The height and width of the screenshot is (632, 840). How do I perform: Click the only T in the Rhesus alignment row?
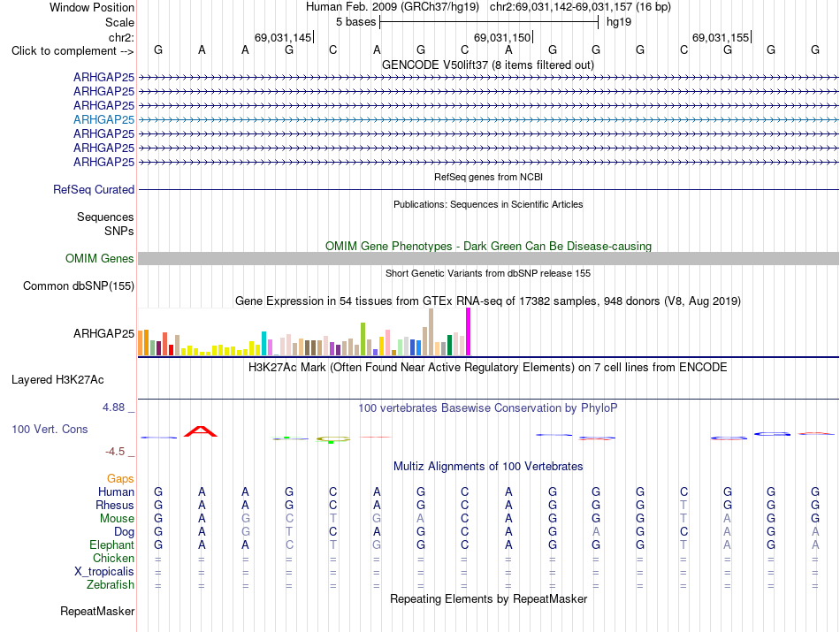tap(683, 505)
